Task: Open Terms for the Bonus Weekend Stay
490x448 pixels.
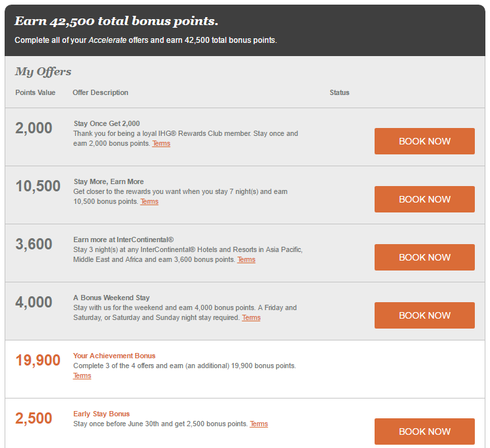Action: pyautogui.click(x=251, y=317)
